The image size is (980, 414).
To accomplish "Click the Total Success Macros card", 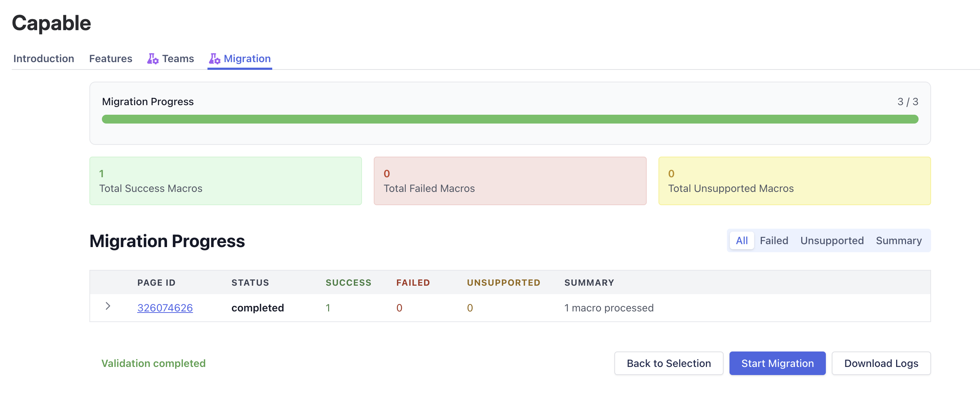I will pos(226,181).
